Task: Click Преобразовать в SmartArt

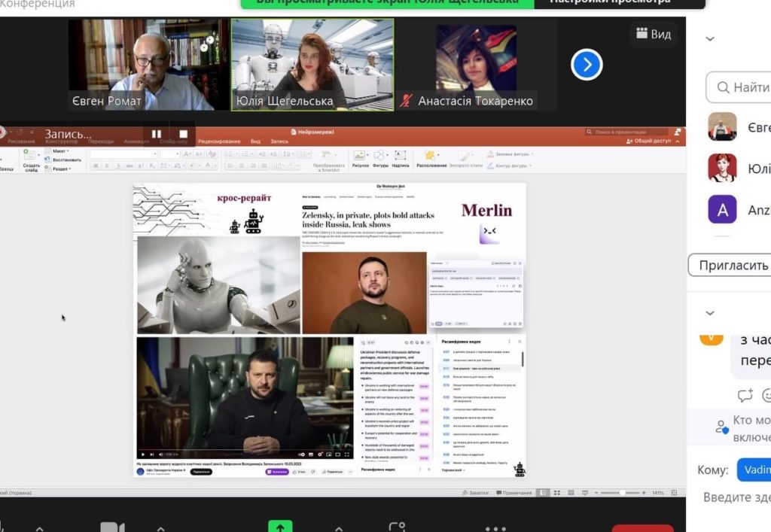Action: pos(328,160)
